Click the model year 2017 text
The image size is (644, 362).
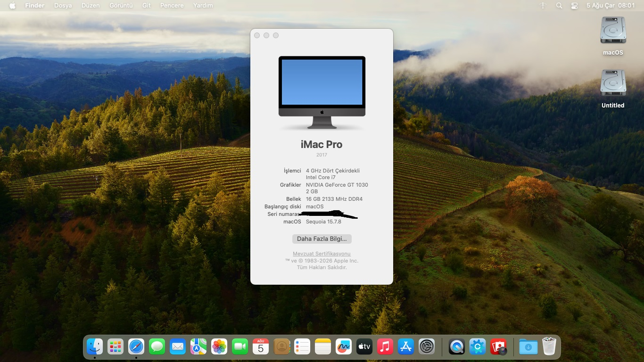tap(322, 155)
